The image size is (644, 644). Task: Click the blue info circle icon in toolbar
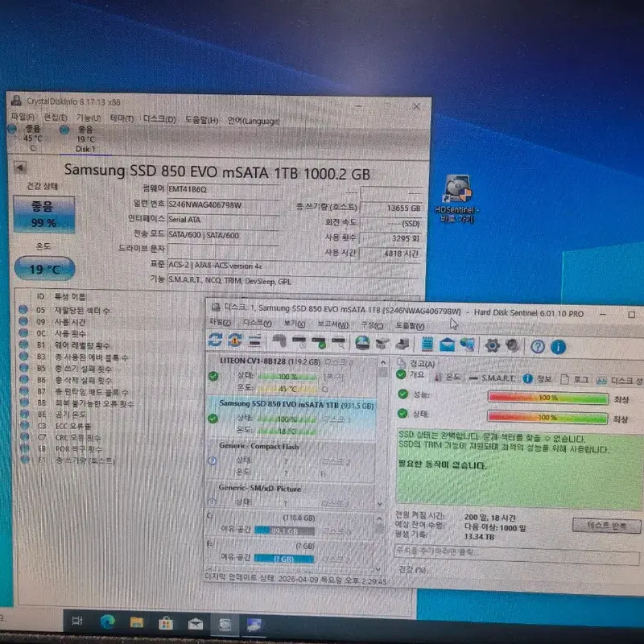558,347
